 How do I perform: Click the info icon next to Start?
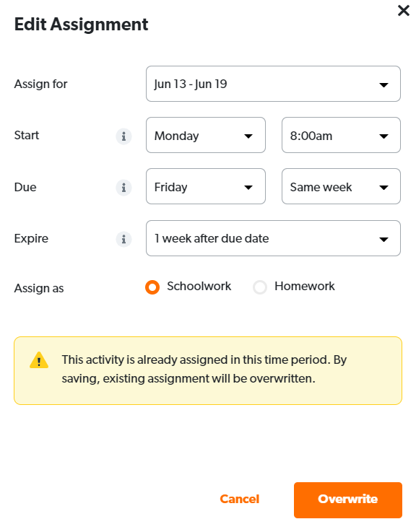click(x=123, y=136)
